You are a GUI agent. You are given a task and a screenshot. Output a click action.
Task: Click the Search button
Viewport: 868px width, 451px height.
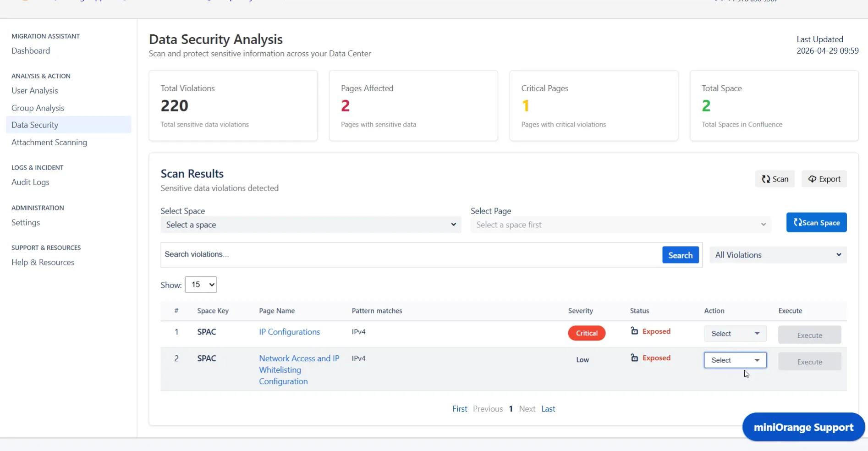pos(681,255)
